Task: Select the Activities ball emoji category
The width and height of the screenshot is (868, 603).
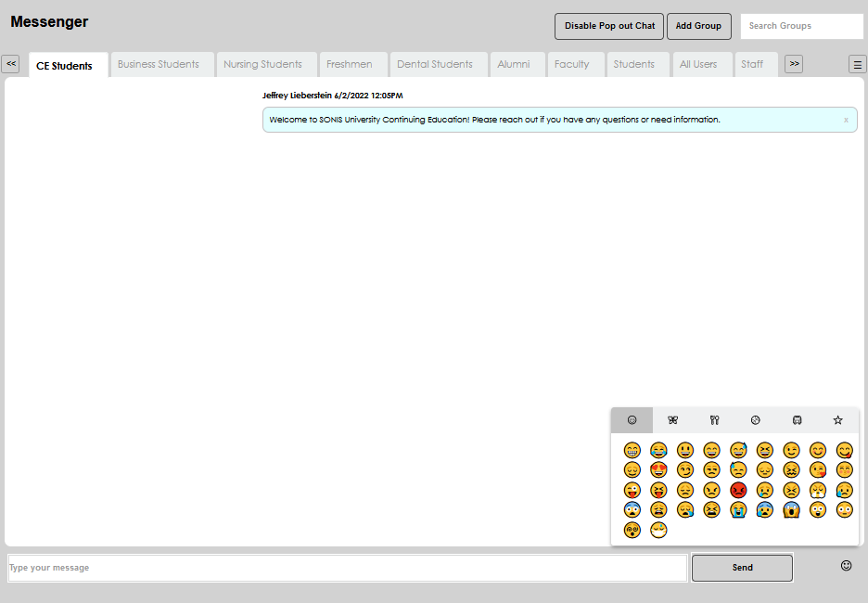Action: (755, 420)
